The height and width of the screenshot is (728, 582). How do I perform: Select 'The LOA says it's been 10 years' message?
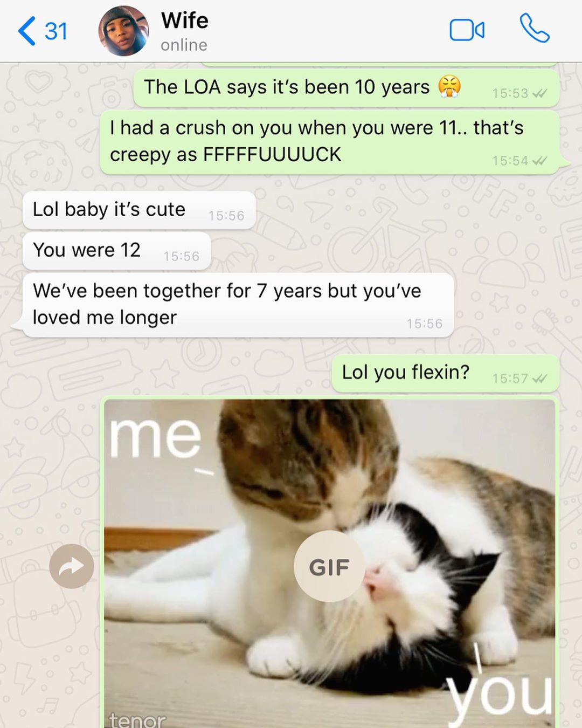click(x=347, y=88)
